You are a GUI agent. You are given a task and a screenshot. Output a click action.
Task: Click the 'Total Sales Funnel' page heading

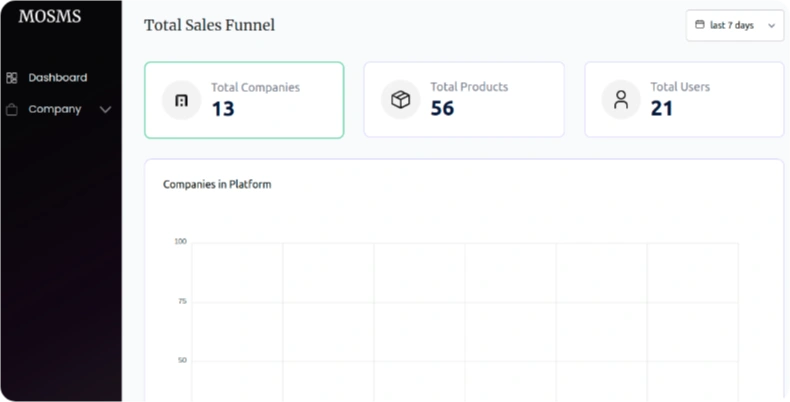(209, 25)
